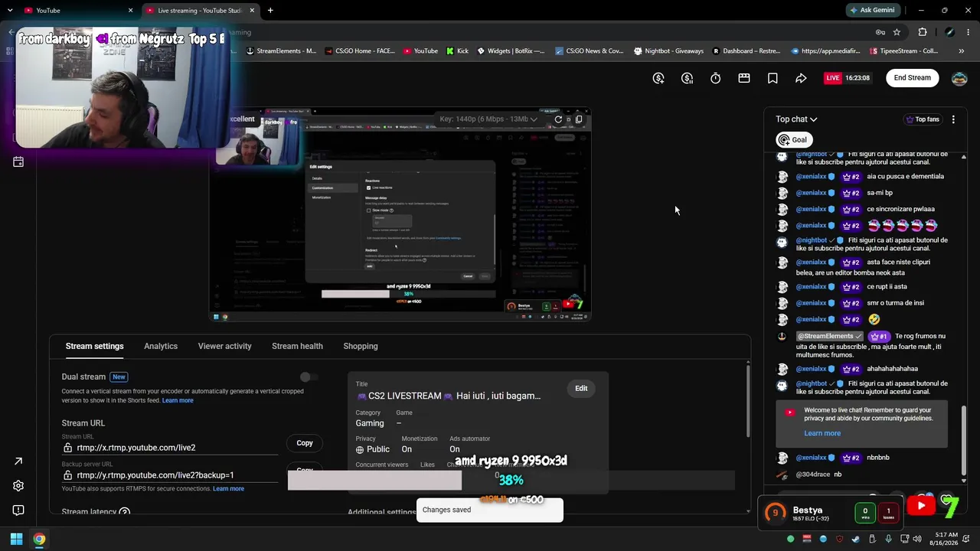Click the lock icon beside Stream URL
Image resolution: width=980 pixels, height=551 pixels.
tap(67, 448)
